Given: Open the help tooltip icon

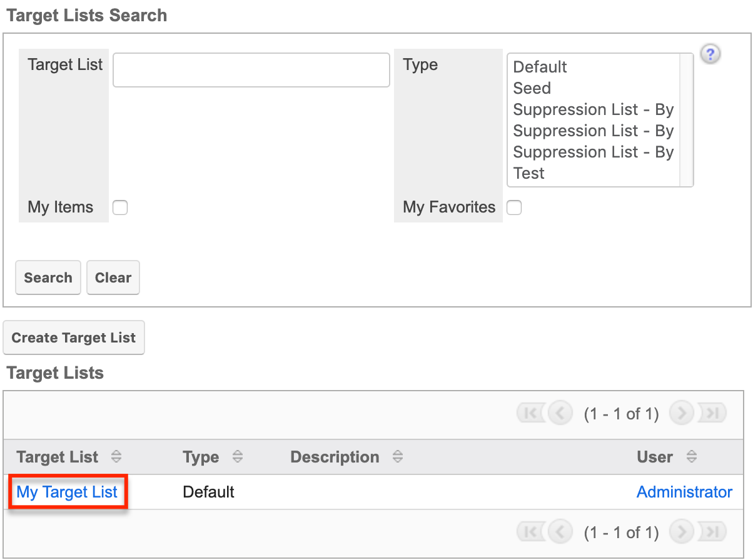Looking at the screenshot, I should coord(710,54).
